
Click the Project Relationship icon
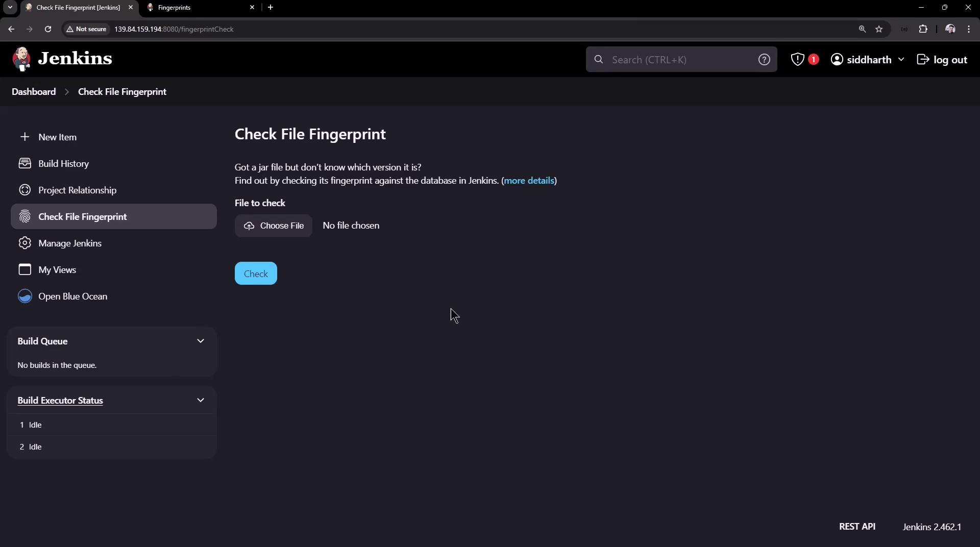24,190
